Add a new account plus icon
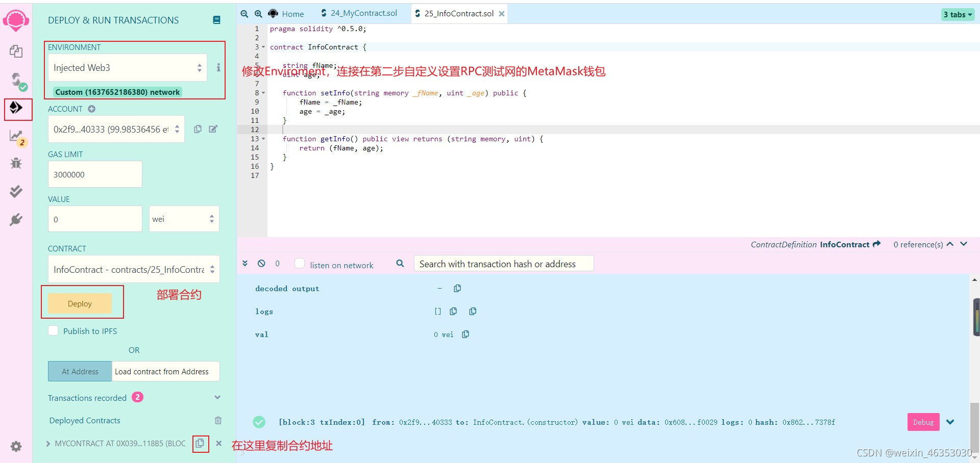The height and width of the screenshot is (463, 980). click(x=91, y=109)
